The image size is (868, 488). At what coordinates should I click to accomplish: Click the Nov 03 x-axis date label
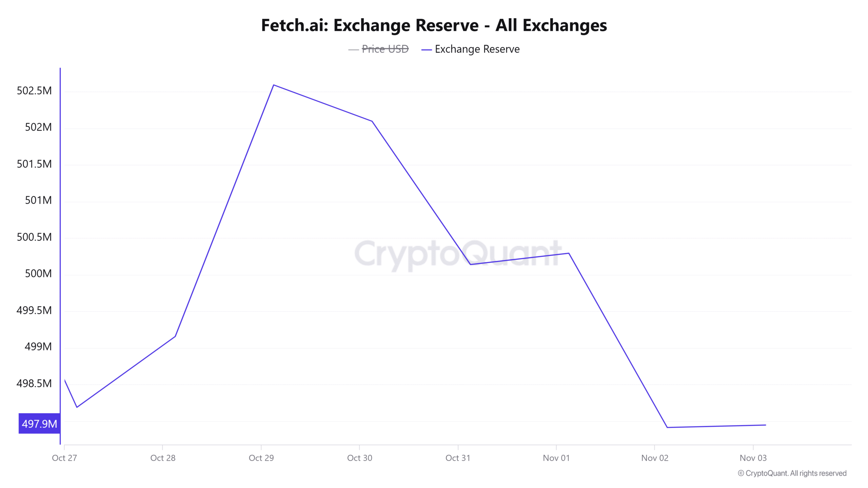tap(753, 458)
